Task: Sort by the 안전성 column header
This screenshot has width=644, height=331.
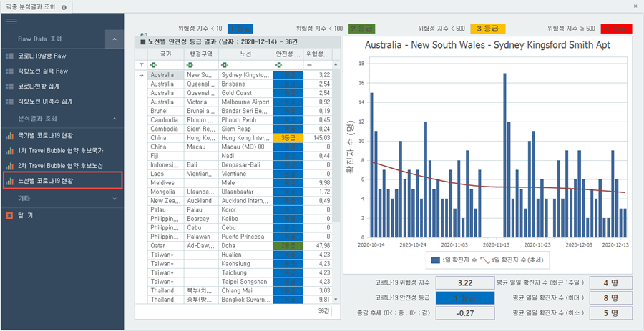Action: [288, 54]
